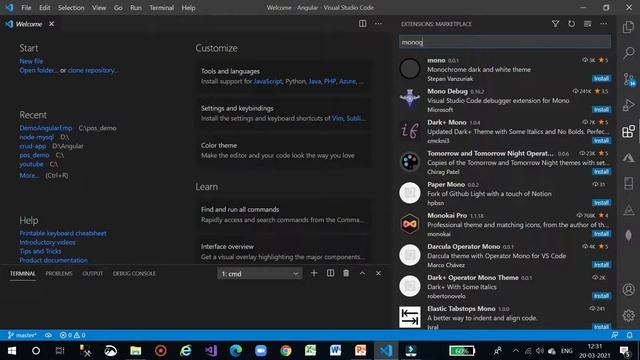The height and width of the screenshot is (360, 640).
Task: Install Darcula Operator Mono extension
Action: [x=601, y=265]
